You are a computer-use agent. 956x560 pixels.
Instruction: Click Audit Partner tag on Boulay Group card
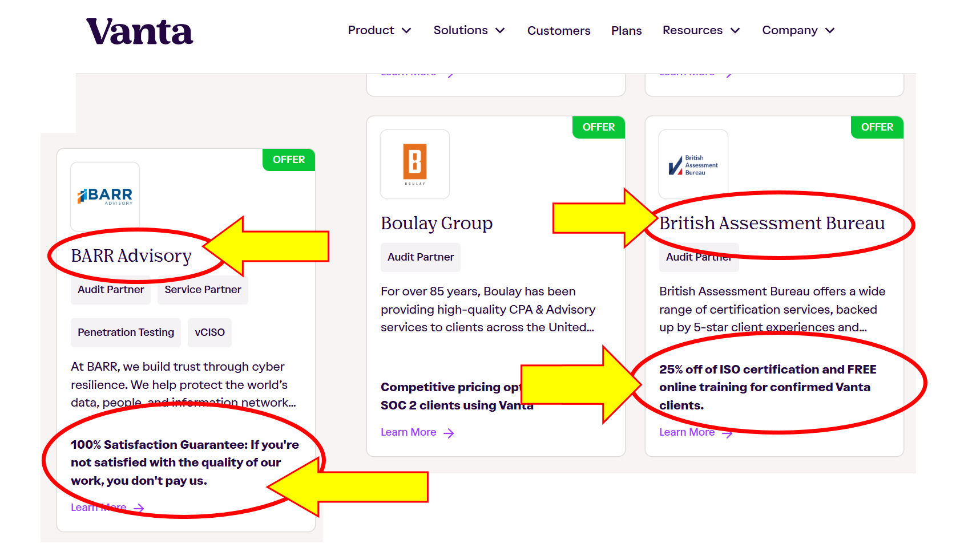pos(421,257)
